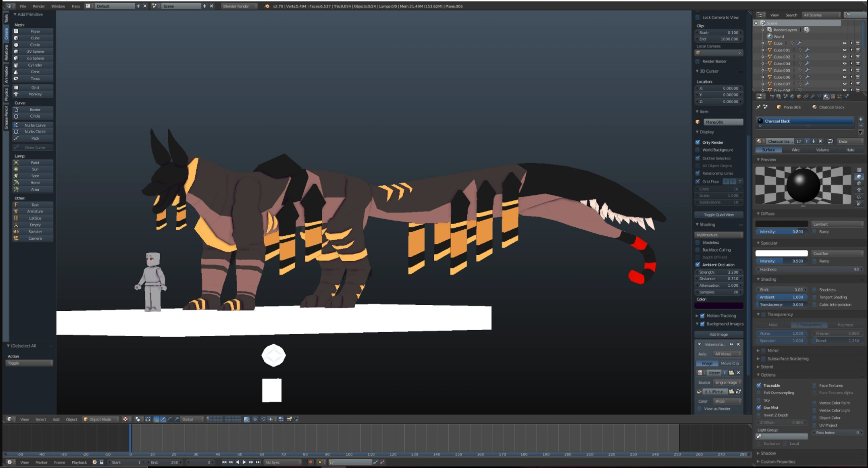The width and height of the screenshot is (868, 468).
Task: Disable Ambient Occlusion checkbox
Action: click(698, 265)
